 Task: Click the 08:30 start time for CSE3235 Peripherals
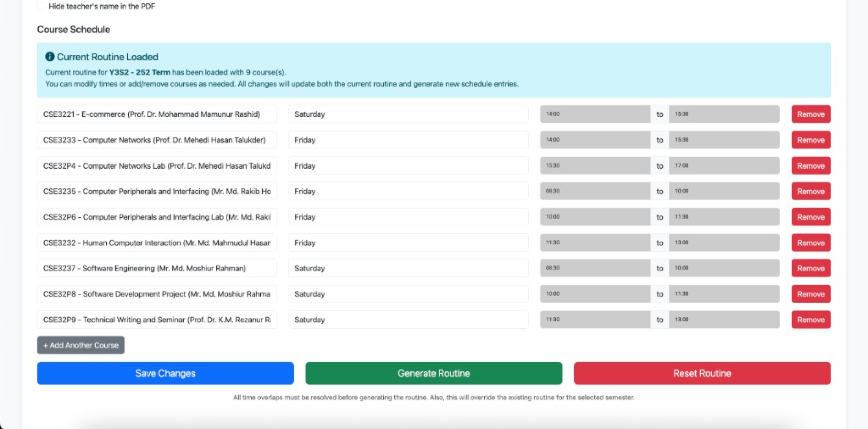coord(595,191)
